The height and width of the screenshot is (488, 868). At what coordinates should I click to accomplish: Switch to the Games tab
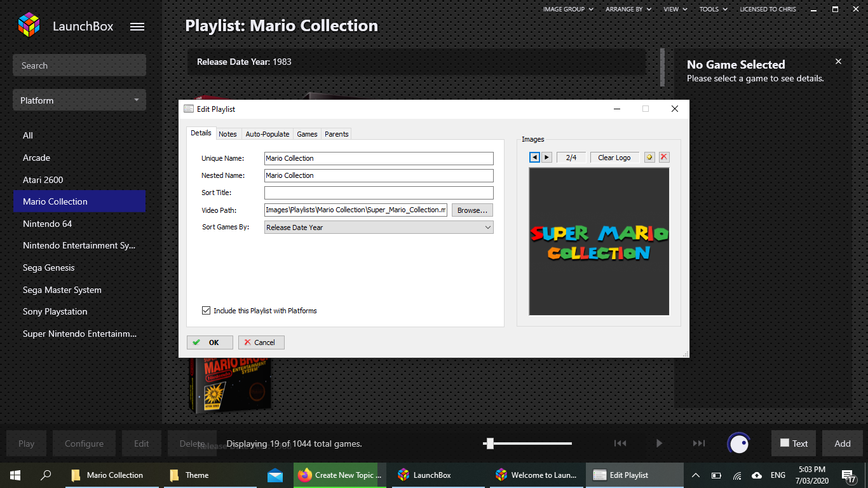[307, 134]
